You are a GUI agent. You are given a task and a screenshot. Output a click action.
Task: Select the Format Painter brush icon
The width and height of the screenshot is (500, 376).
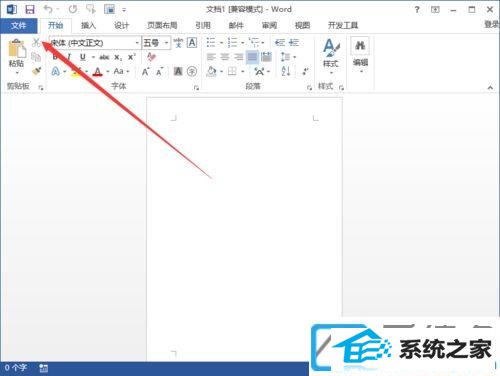(36, 71)
